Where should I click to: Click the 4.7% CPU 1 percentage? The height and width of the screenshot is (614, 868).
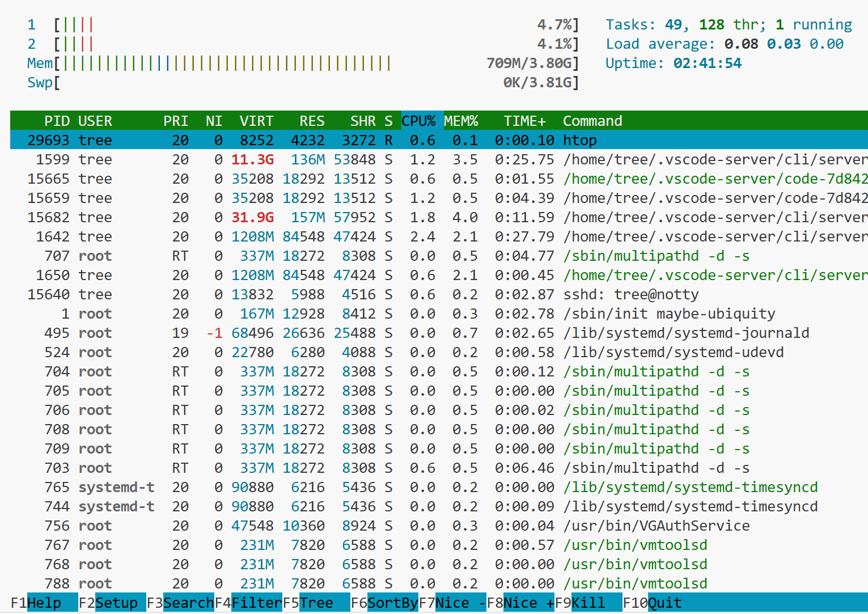click(554, 25)
